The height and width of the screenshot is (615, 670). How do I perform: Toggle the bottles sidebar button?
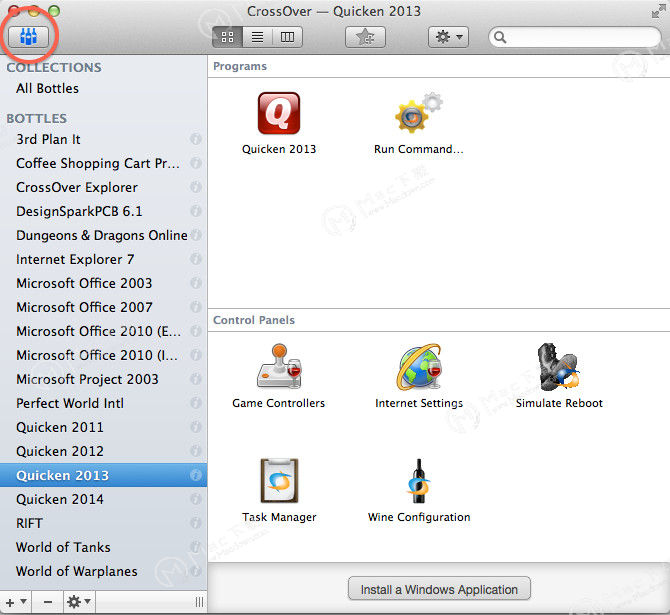tap(29, 36)
